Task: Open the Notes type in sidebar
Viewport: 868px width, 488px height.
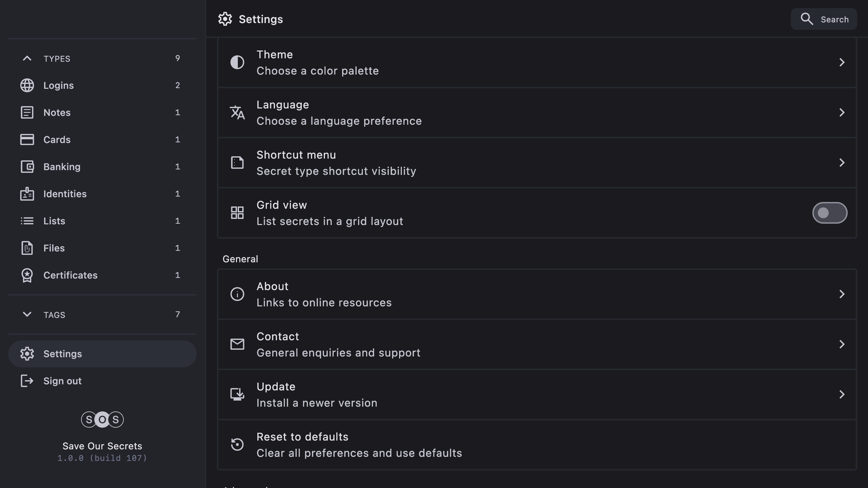Action: click(x=57, y=113)
